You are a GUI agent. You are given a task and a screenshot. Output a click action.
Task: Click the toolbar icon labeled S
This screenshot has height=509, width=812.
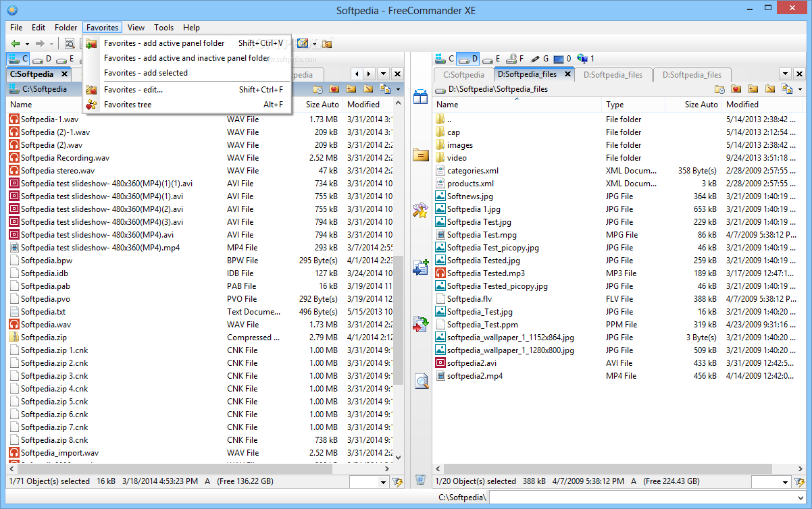click(327, 43)
